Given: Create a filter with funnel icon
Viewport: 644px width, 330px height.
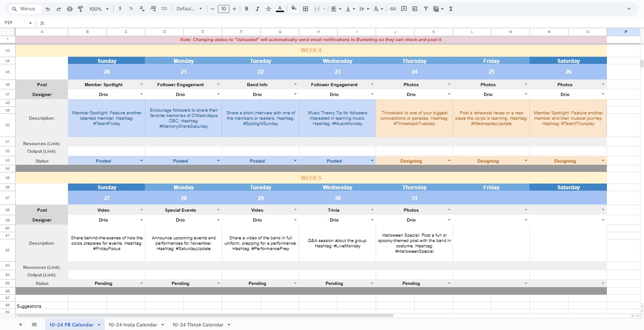Looking at the screenshot, I should point(425,9).
